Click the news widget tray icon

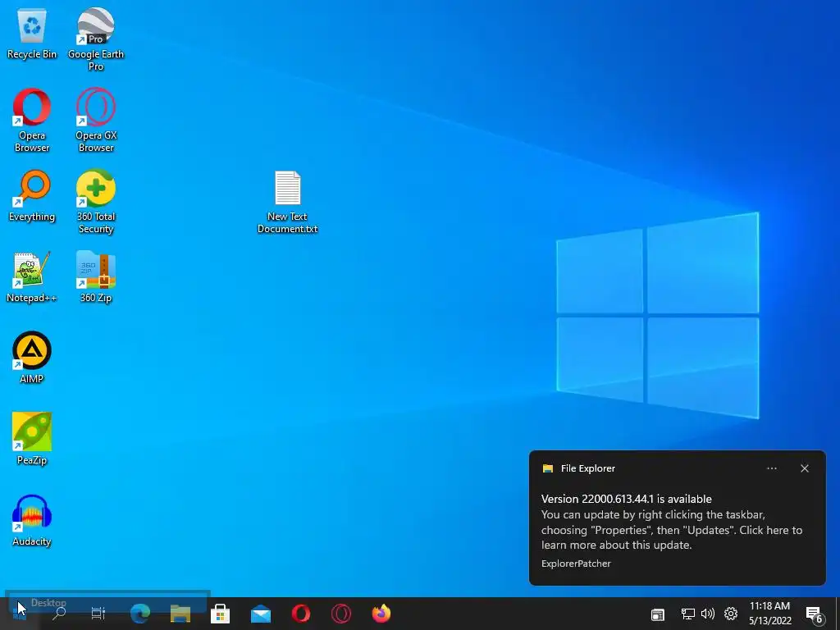tap(658, 614)
